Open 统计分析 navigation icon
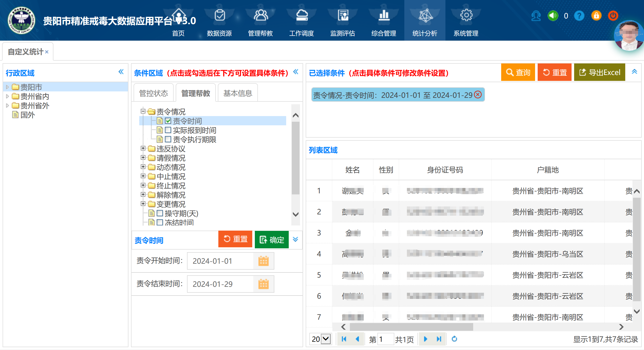 [425, 15]
